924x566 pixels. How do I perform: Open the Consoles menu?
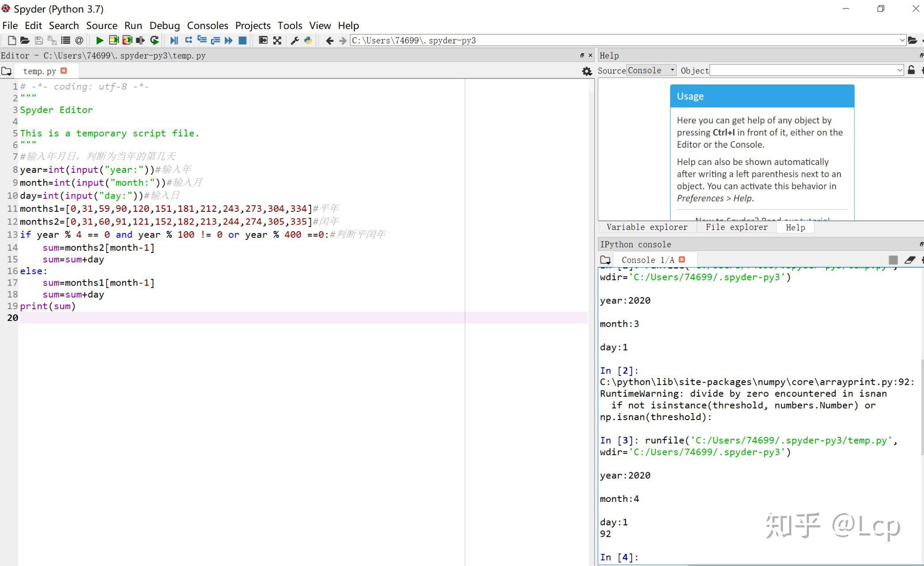point(207,26)
